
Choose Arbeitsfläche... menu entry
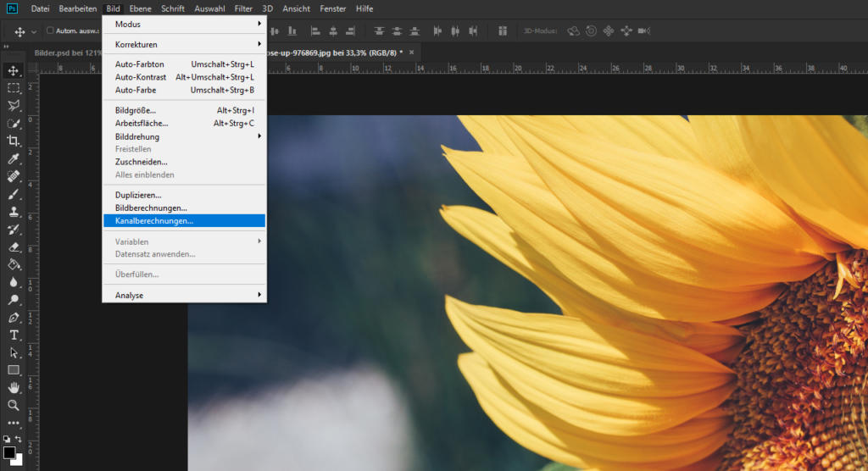point(184,123)
